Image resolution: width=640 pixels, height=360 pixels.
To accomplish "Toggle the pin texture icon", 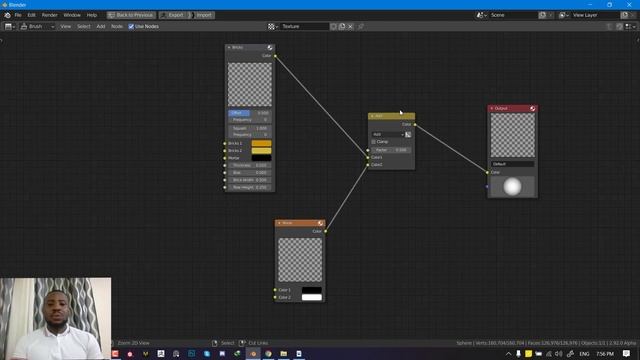I will point(360,27).
